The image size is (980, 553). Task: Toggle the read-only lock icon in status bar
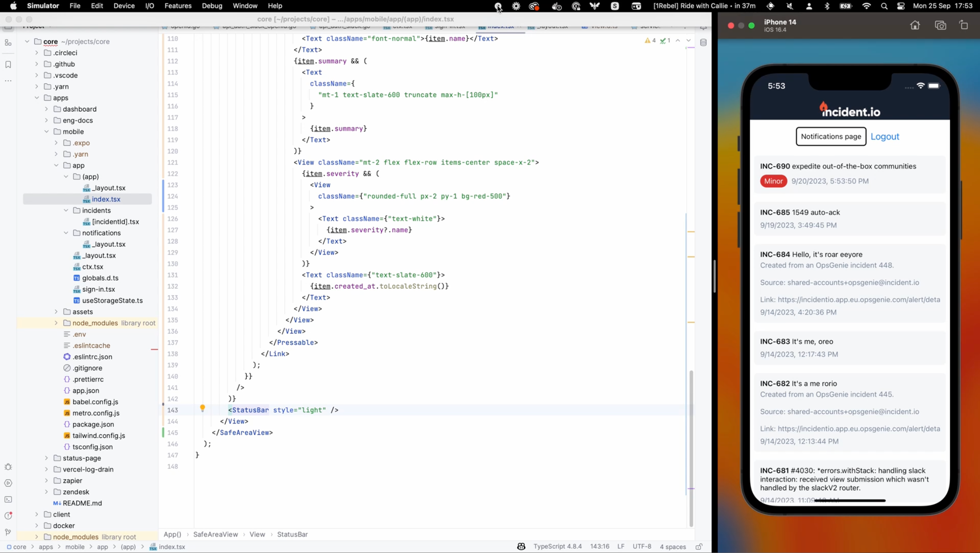(x=699, y=547)
